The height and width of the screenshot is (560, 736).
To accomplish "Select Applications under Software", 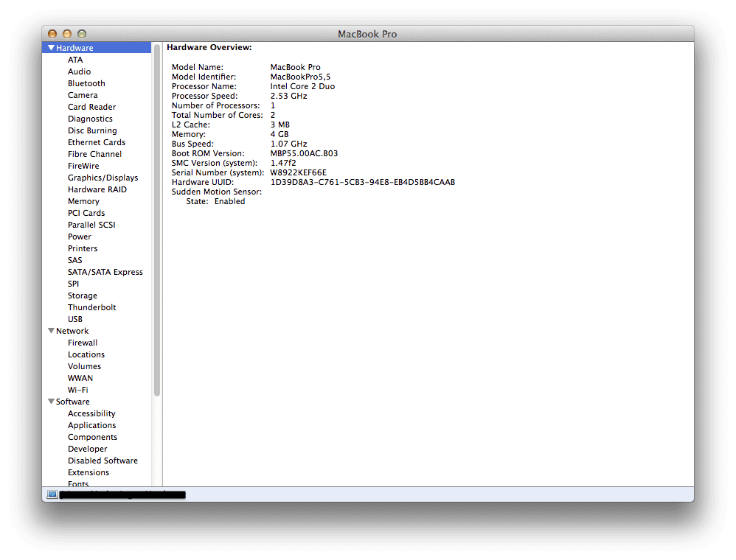I will pos(91,425).
